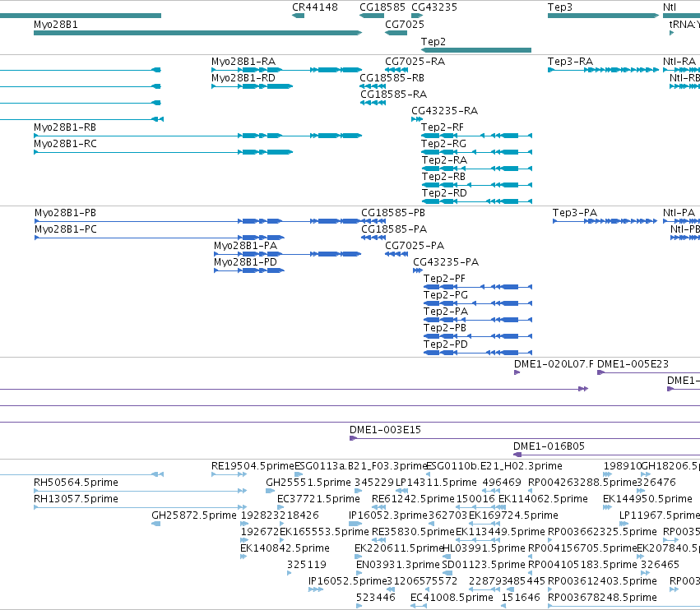The image size is (700, 610).
Task: Open the Tep2-PA protein label
Action: click(446, 312)
